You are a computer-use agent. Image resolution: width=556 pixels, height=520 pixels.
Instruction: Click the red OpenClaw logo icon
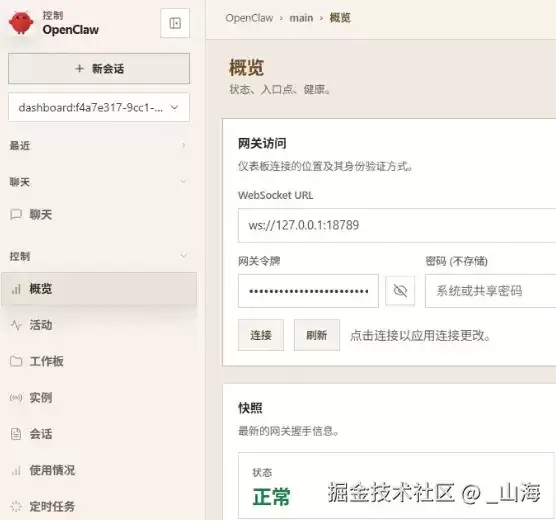21,23
